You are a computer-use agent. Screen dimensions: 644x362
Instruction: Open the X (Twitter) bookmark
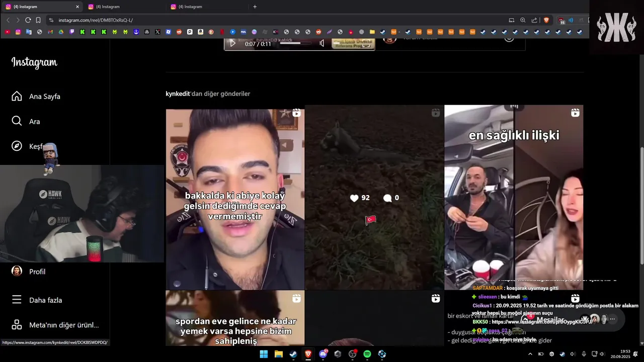click(x=157, y=32)
